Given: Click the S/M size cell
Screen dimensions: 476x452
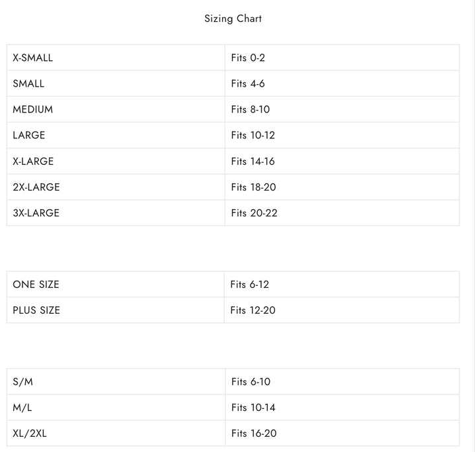Looking at the screenshot, I should coord(116,381).
